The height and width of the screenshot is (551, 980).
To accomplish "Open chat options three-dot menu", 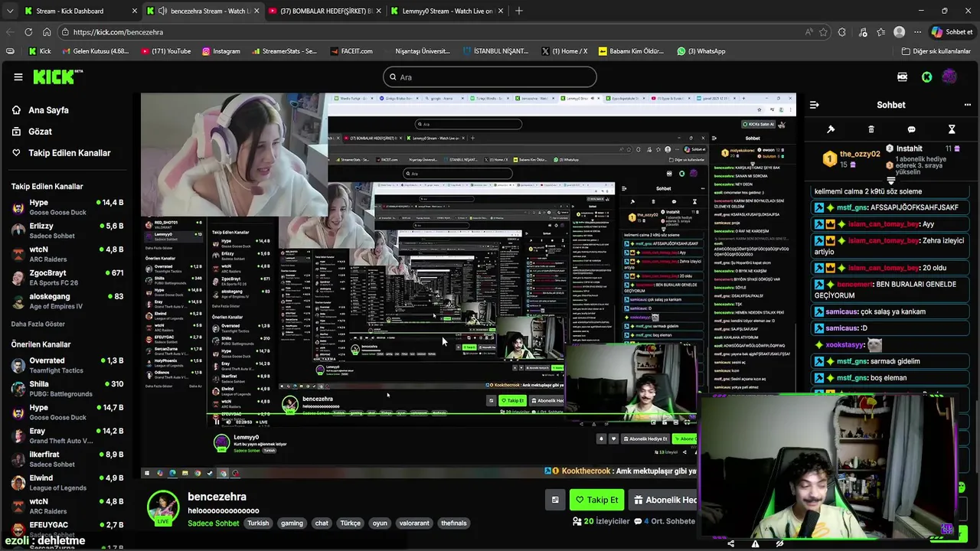I will coord(967,105).
